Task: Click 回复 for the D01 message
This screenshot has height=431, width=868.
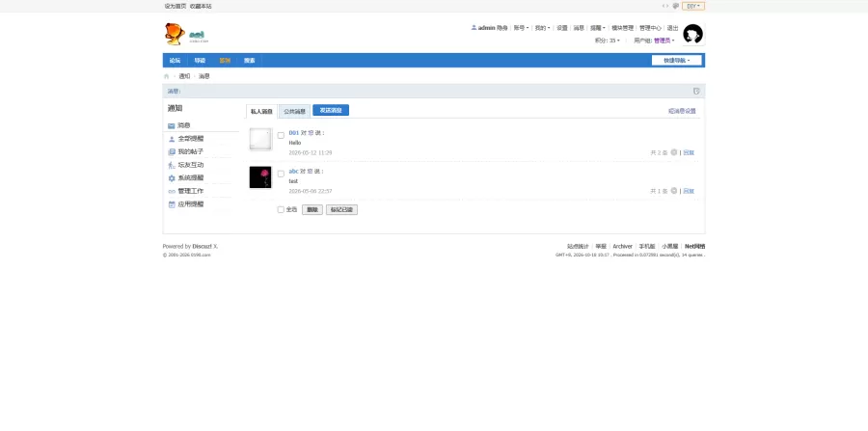Action: tap(689, 152)
